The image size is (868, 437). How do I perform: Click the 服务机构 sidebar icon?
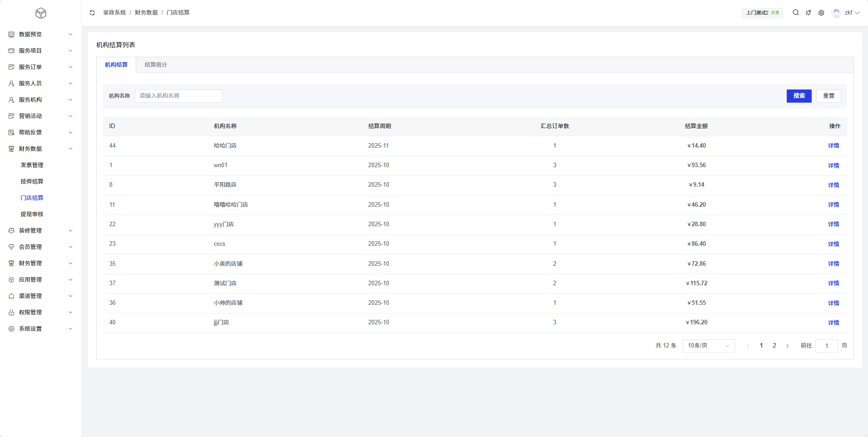(11, 100)
